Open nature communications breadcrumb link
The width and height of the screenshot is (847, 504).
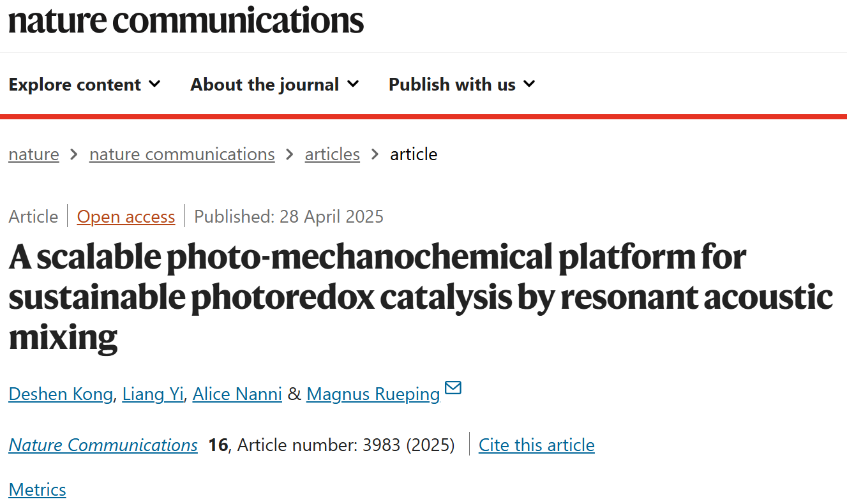pyautogui.click(x=182, y=154)
